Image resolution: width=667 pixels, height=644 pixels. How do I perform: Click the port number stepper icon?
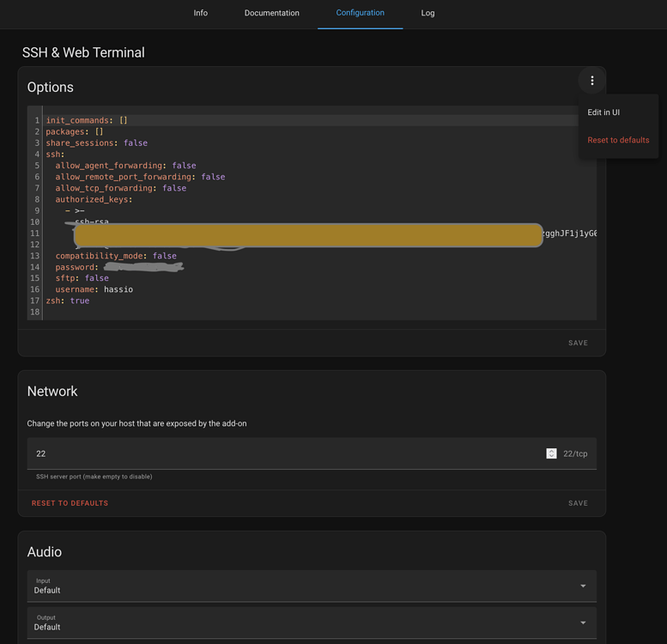coord(551,453)
